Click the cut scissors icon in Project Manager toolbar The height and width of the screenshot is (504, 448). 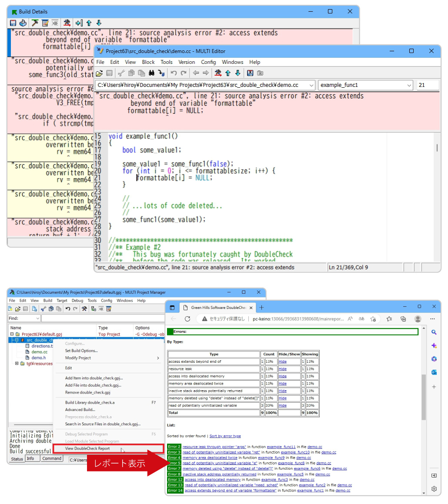pos(43,309)
